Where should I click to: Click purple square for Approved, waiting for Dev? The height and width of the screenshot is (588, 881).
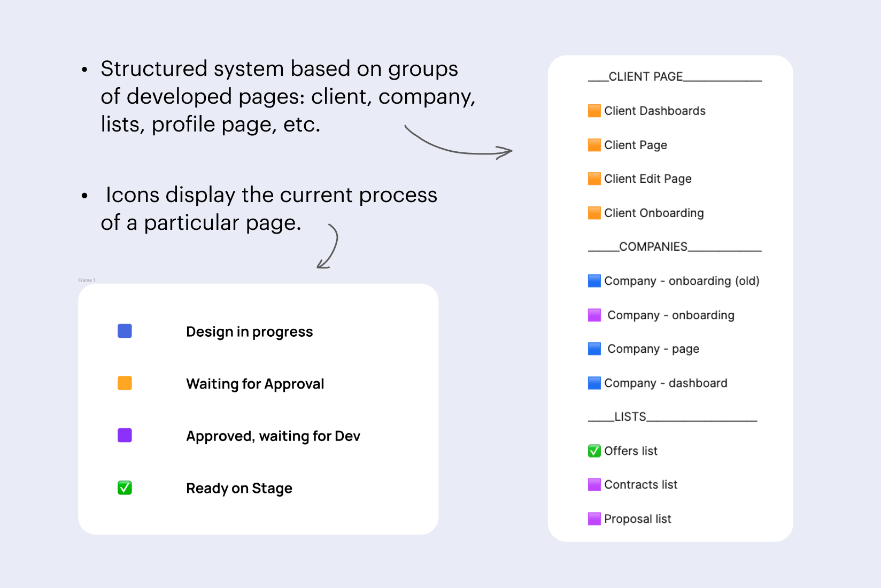pyautogui.click(x=125, y=435)
